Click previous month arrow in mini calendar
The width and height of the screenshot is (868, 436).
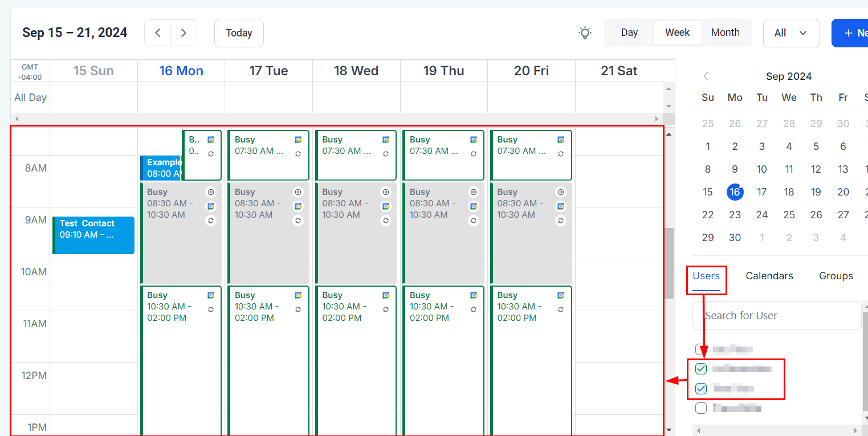pos(706,76)
